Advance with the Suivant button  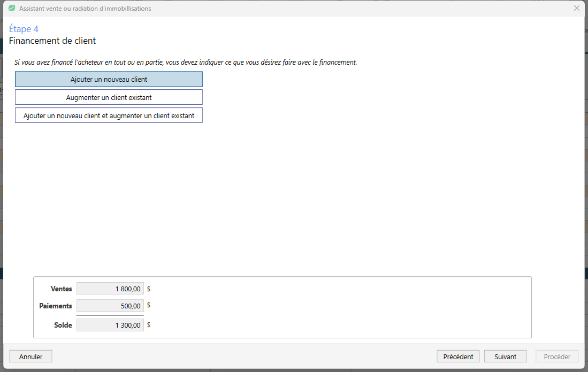(505, 356)
